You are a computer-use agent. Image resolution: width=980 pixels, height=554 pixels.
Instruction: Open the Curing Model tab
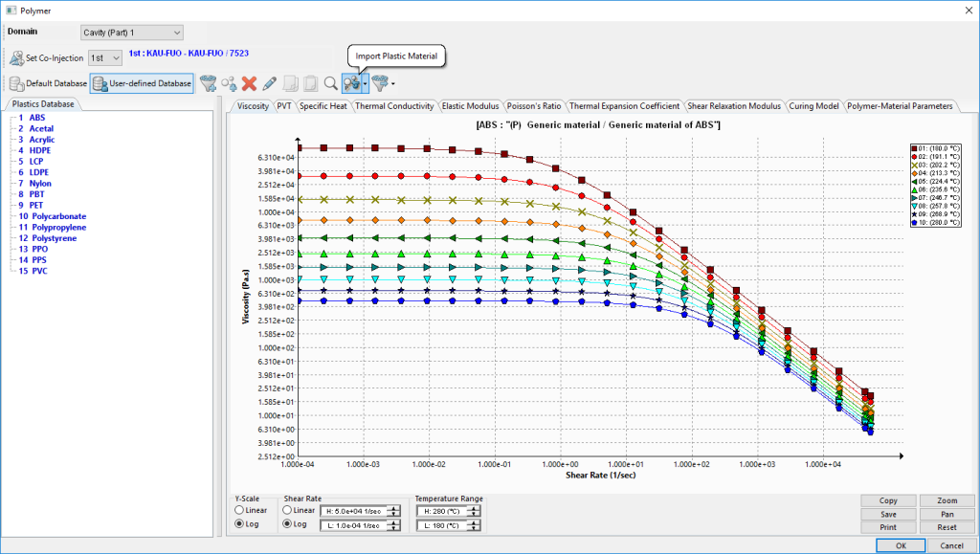tap(813, 106)
